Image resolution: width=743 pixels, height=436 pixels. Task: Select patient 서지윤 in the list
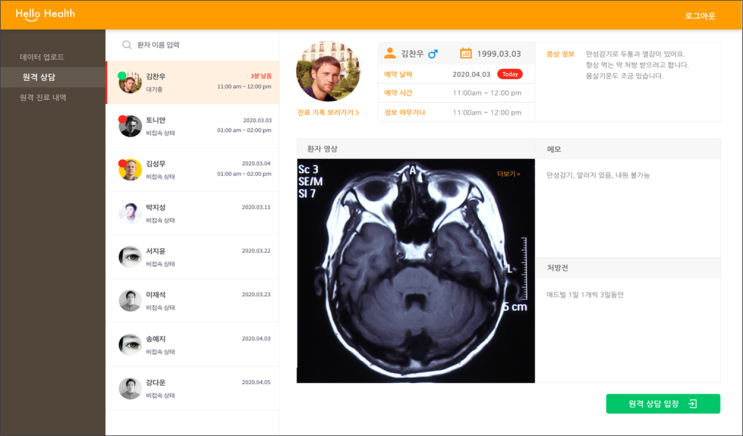[x=192, y=257]
